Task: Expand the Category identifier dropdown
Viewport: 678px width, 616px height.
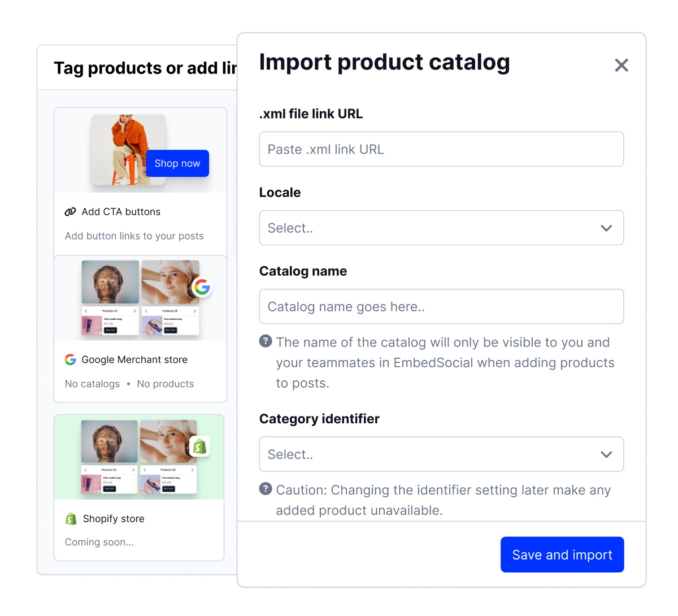Action: pos(441,454)
